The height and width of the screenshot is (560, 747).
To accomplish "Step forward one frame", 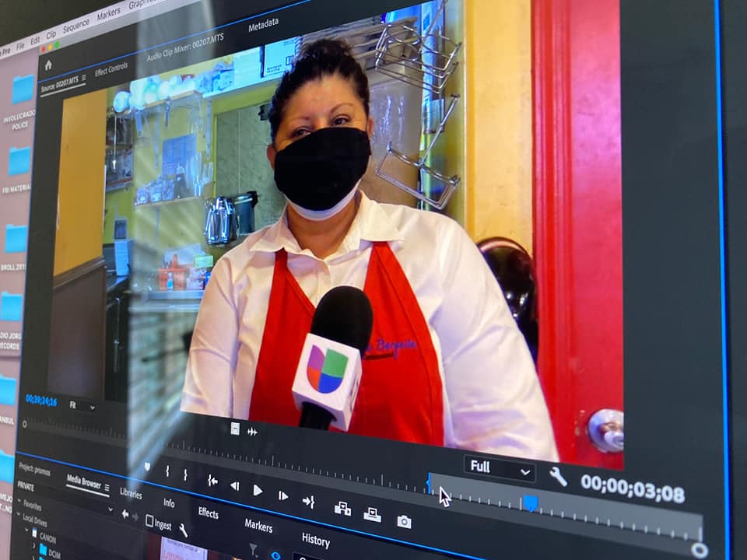I will (283, 495).
